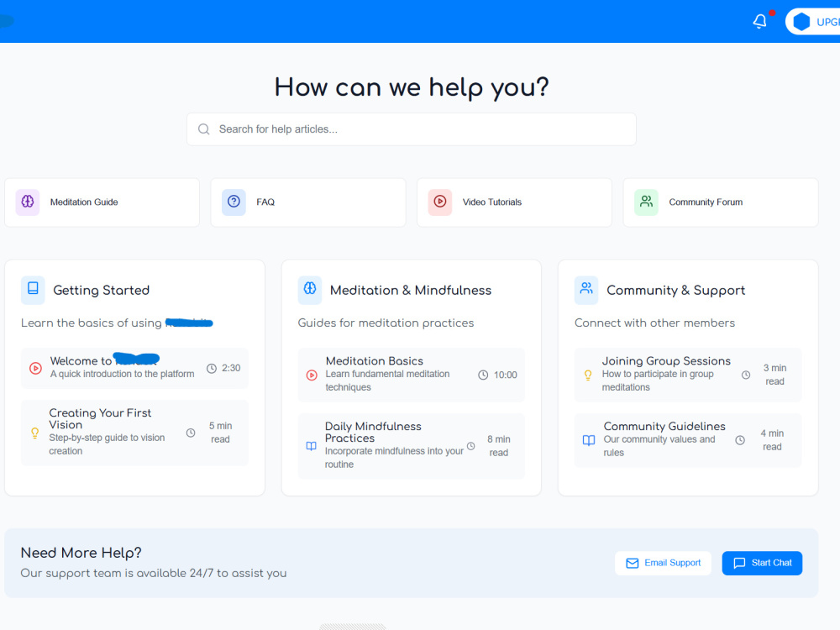Click the Community & Support people icon
The height and width of the screenshot is (630, 840).
[586, 290]
